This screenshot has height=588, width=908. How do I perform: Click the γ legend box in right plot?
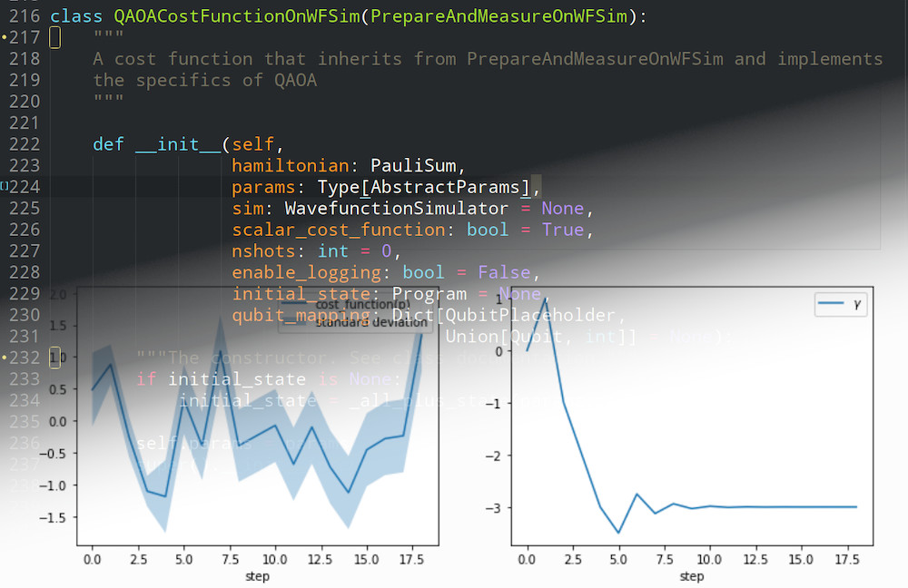[x=841, y=306]
